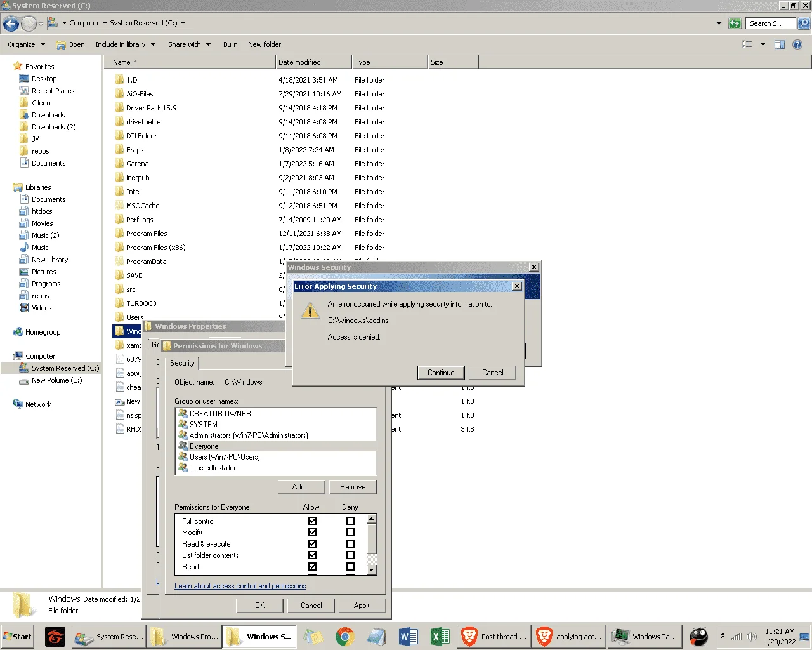Open Explorer help question mark icon
This screenshot has width=812, height=650.
[797, 44]
